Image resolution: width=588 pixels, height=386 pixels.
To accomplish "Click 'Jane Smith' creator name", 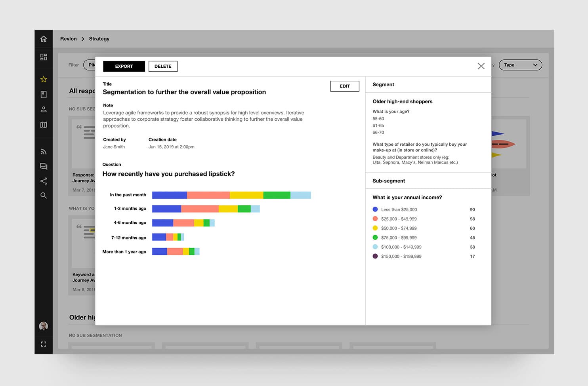I will [114, 147].
